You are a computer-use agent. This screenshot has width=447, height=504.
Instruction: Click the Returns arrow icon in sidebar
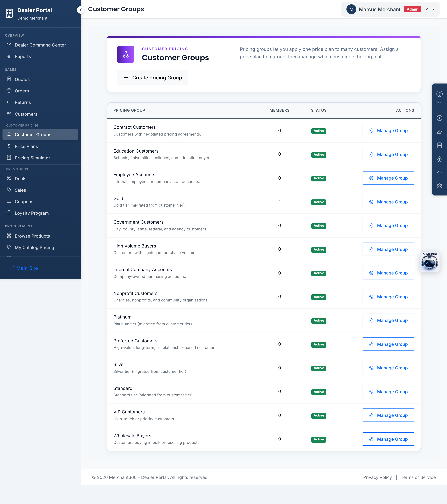point(9,102)
